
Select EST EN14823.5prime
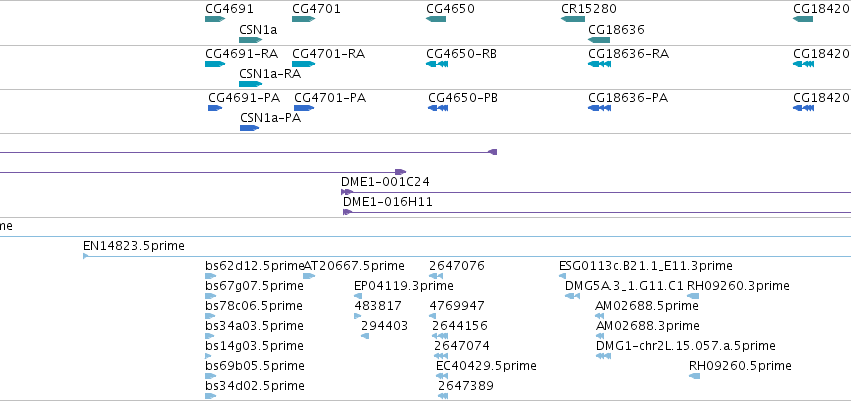click(467, 256)
